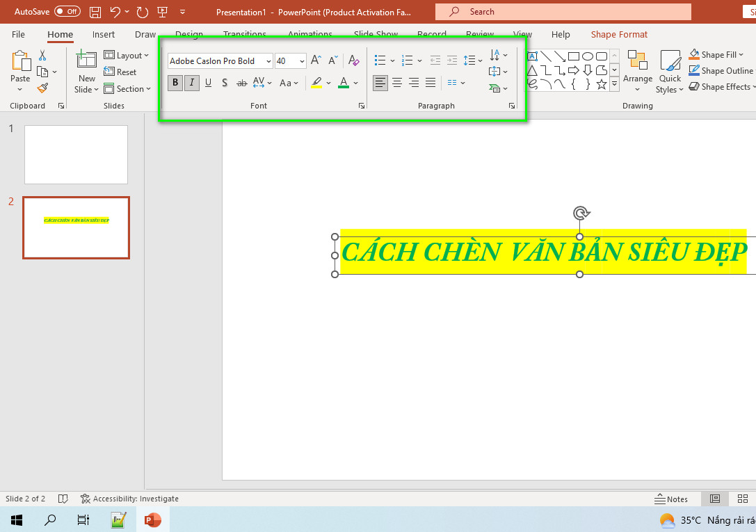Open the font size dropdown
Screen dimensions: 756x532
click(302, 61)
